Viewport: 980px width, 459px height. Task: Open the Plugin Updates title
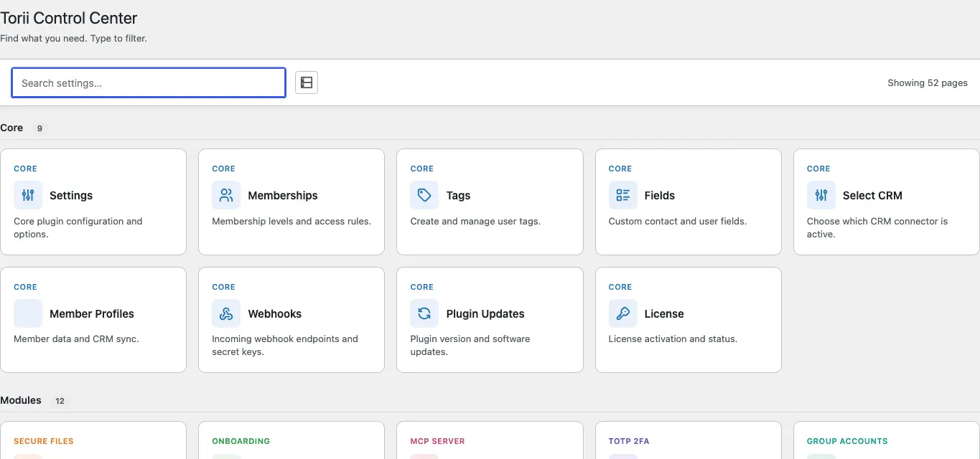click(485, 313)
